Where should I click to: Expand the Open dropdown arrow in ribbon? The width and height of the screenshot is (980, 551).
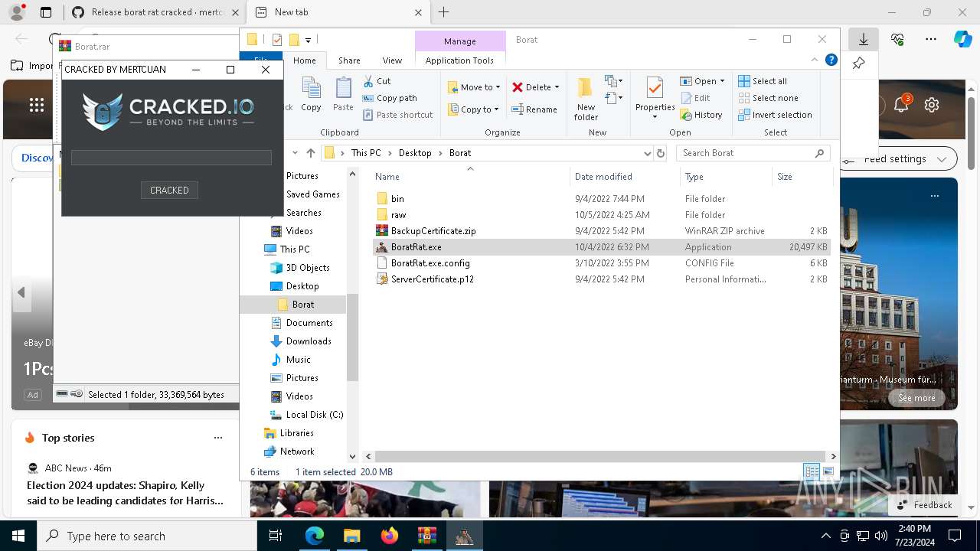[x=722, y=81]
